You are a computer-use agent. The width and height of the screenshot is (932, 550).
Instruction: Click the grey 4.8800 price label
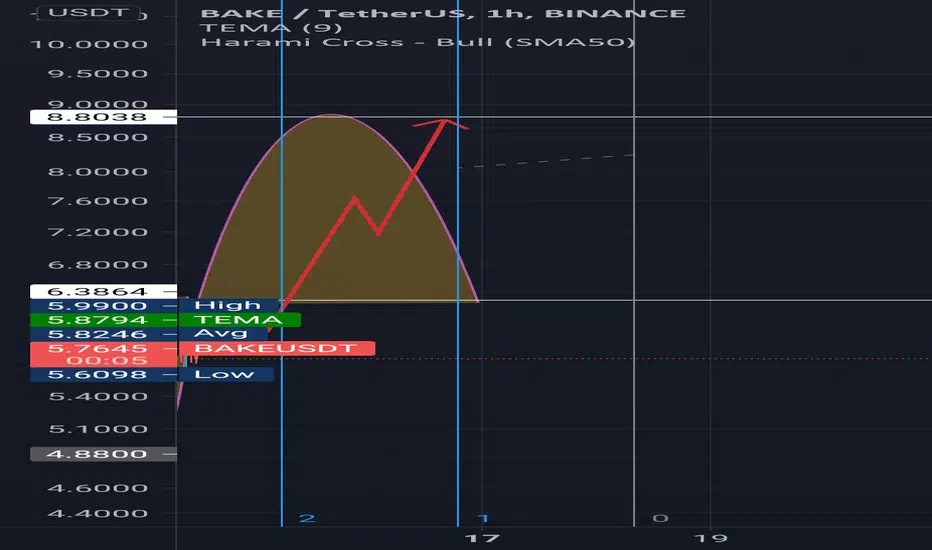tap(103, 454)
